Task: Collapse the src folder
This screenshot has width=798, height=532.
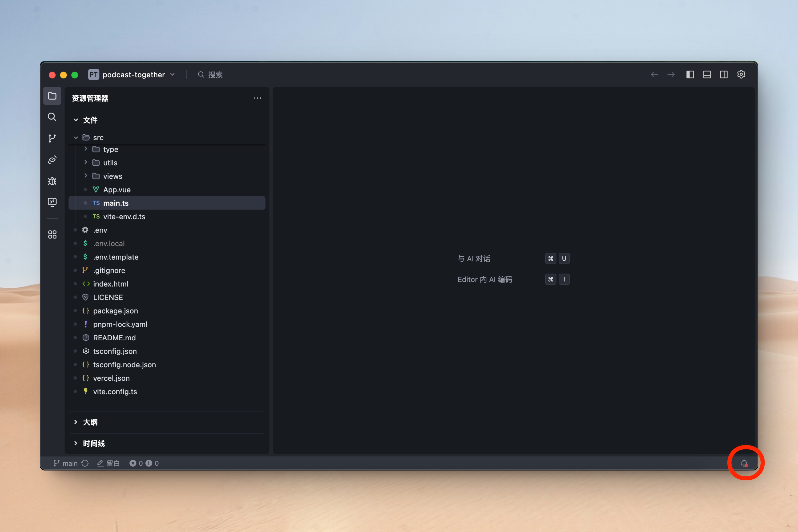Action: coord(76,137)
